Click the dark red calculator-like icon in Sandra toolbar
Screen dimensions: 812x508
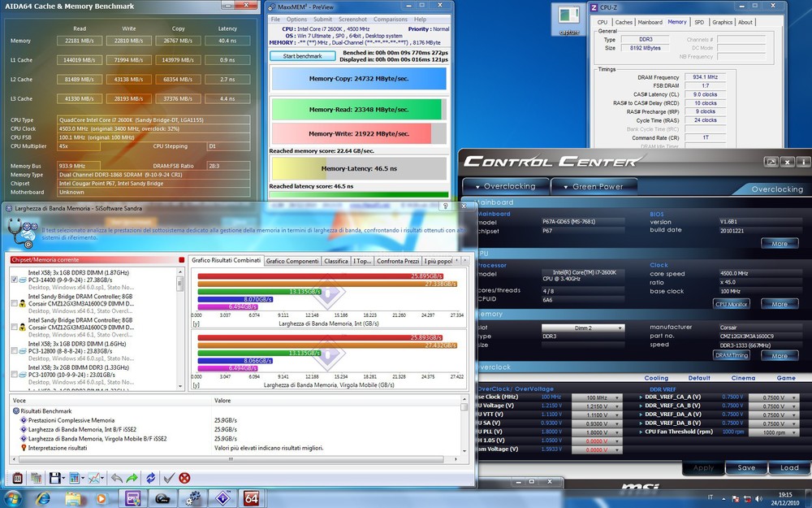[17, 478]
